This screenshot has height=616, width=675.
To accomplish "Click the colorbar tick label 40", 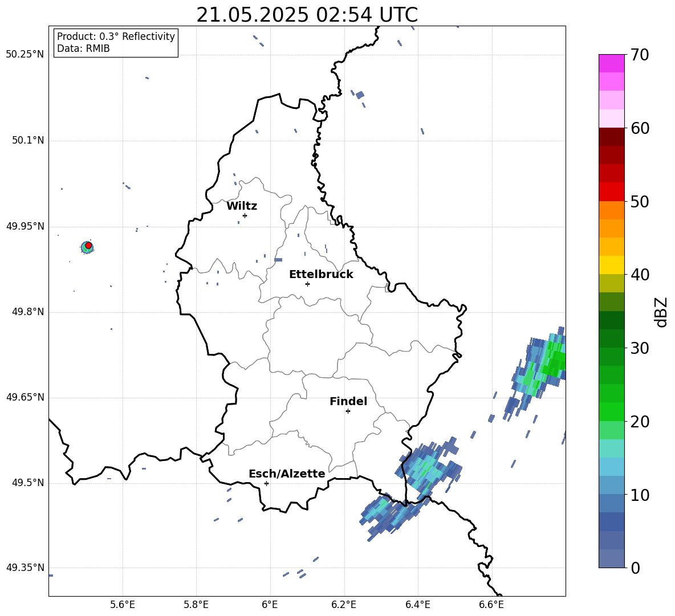I will click(x=640, y=275).
